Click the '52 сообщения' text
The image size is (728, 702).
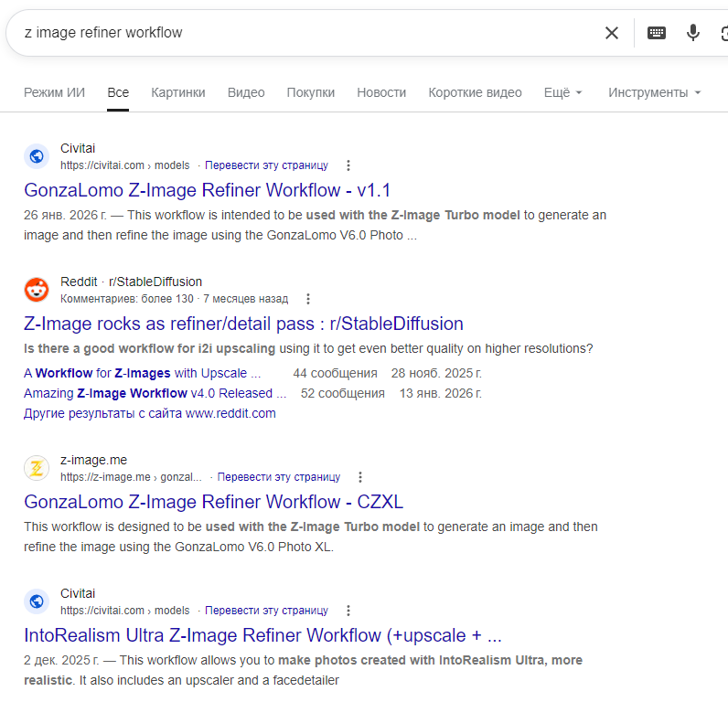tap(343, 393)
